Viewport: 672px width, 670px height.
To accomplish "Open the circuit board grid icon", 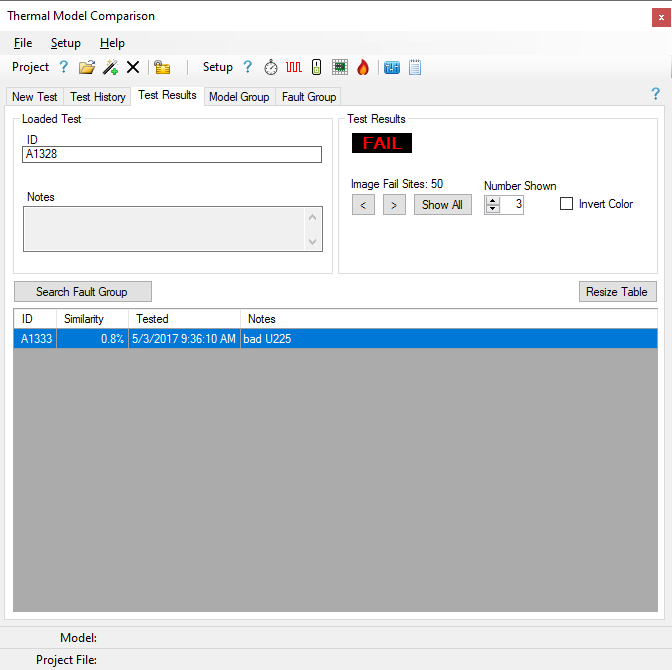I will coord(340,67).
